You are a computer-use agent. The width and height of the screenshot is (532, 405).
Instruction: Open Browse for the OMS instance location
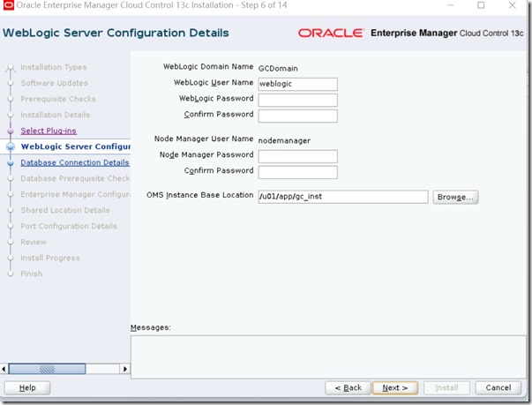[455, 197]
